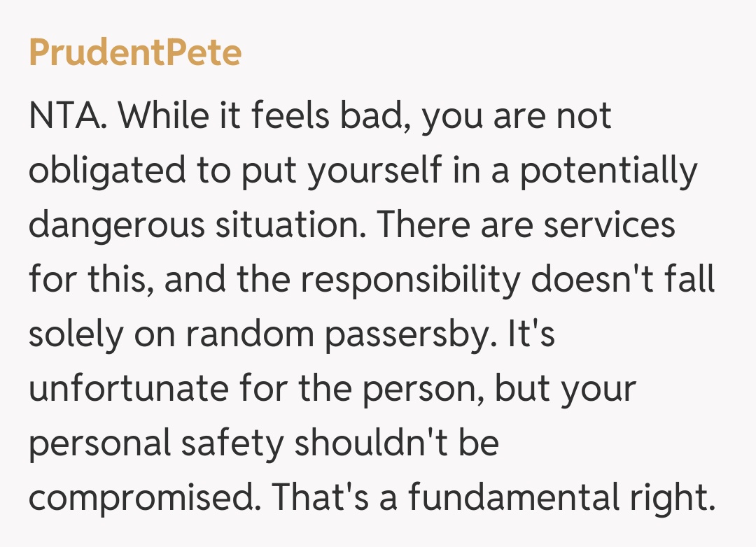This screenshot has width=756, height=547.
Task: Open PrudentPete's user profile
Action: point(135,53)
